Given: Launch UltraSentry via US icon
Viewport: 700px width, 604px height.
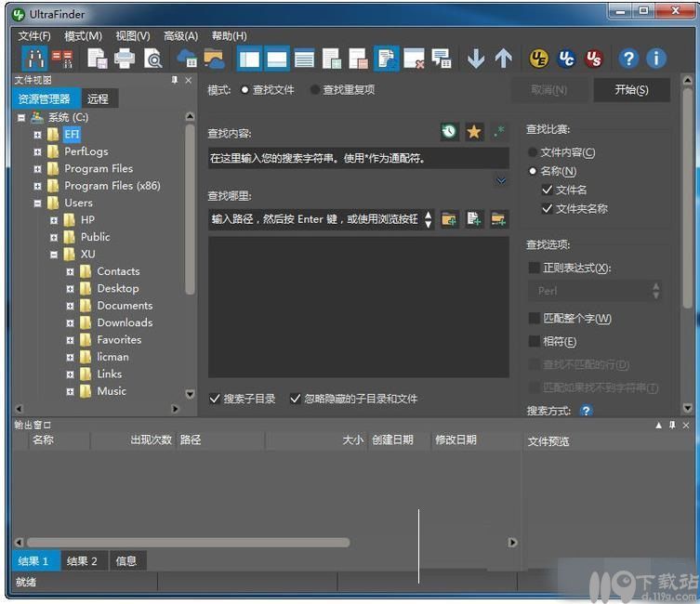Looking at the screenshot, I should 594,59.
